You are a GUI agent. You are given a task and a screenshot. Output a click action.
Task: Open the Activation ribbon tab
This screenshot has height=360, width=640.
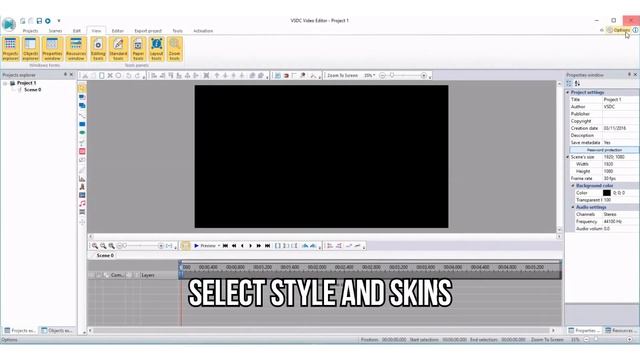point(203,31)
